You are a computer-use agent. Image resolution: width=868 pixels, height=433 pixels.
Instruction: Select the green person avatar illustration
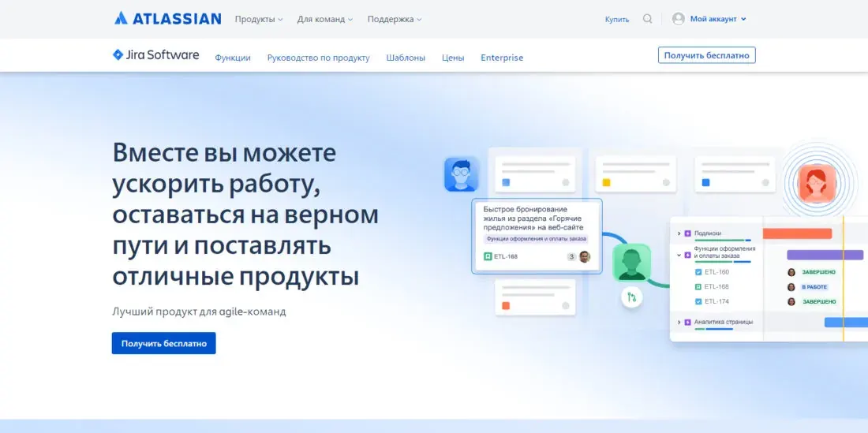pyautogui.click(x=631, y=263)
